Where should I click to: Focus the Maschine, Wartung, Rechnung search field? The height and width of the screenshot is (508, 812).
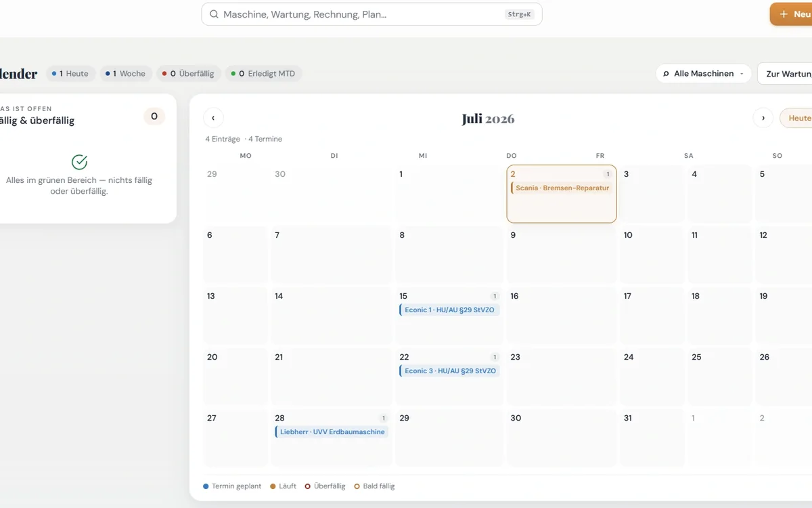tap(371, 14)
